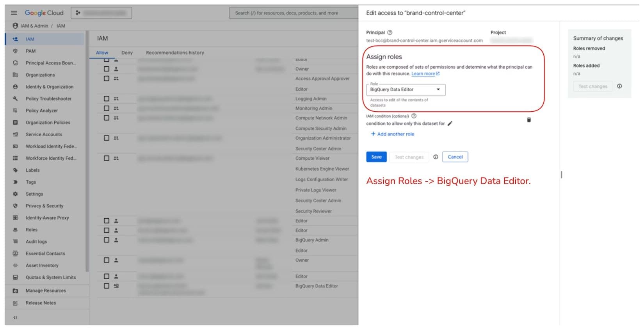Tick checkbox for Compute Viewer row
This screenshot has width=644, height=330.
coord(106,158)
